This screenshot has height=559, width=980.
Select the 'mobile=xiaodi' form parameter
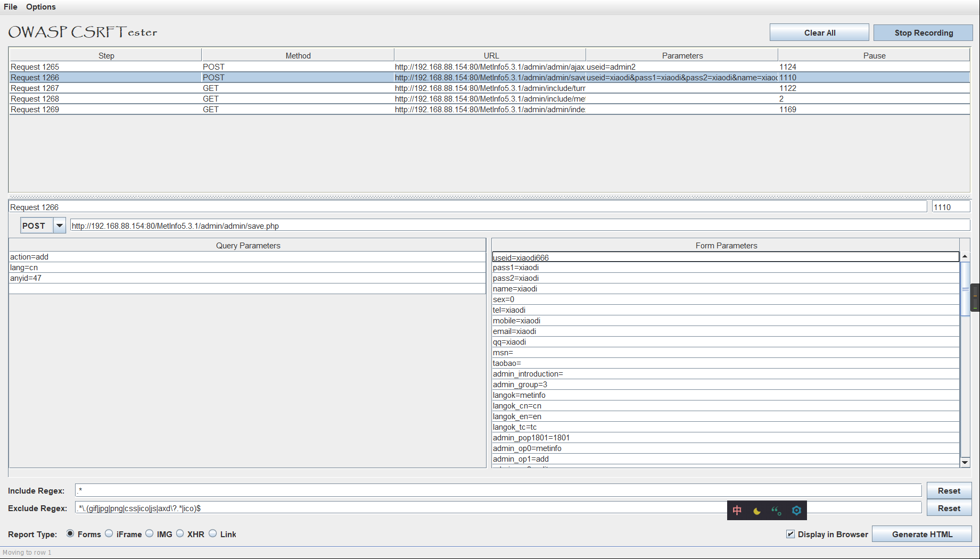726,321
